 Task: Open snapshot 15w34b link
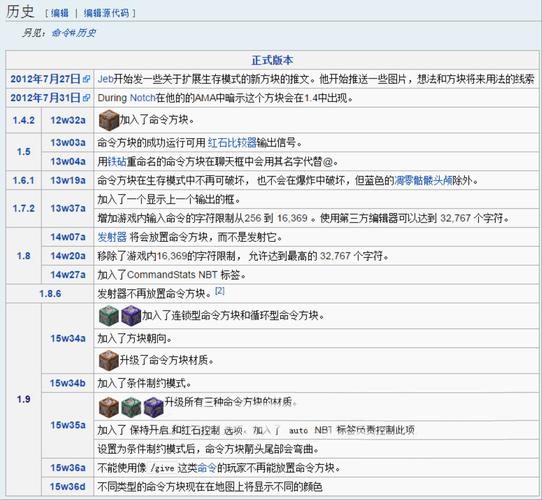tap(68, 383)
